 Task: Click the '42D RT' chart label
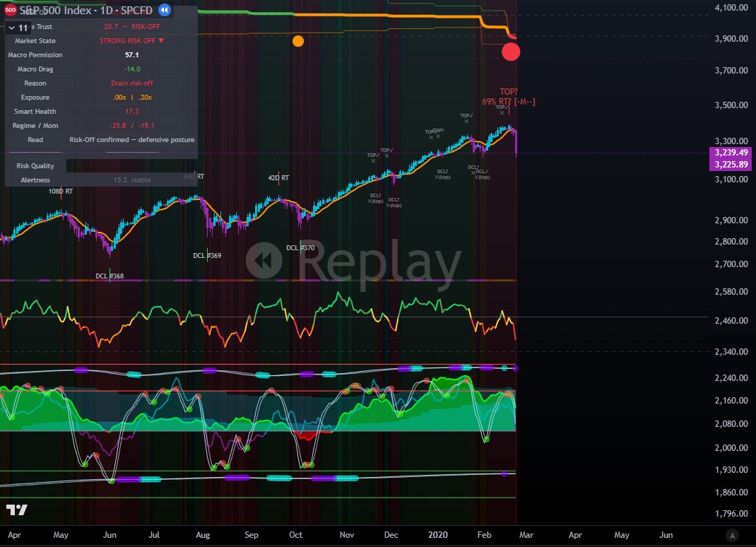pyautogui.click(x=278, y=177)
